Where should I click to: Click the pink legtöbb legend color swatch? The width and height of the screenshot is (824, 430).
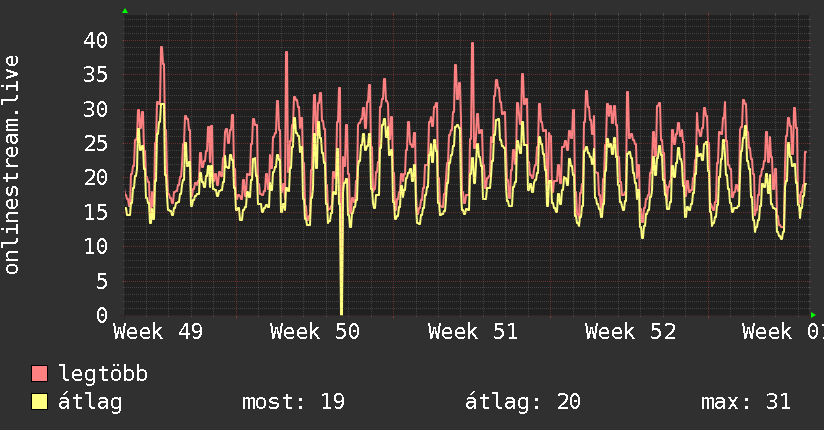(39, 373)
